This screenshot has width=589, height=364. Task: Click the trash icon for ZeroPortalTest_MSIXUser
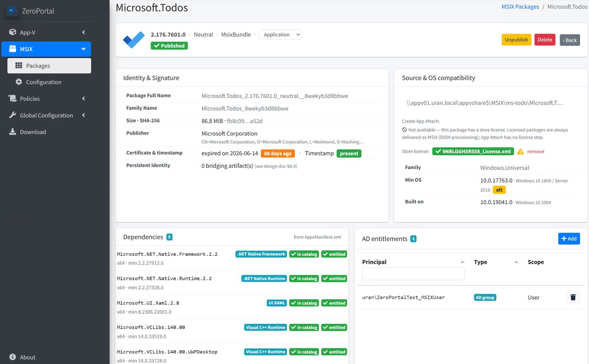(573, 297)
